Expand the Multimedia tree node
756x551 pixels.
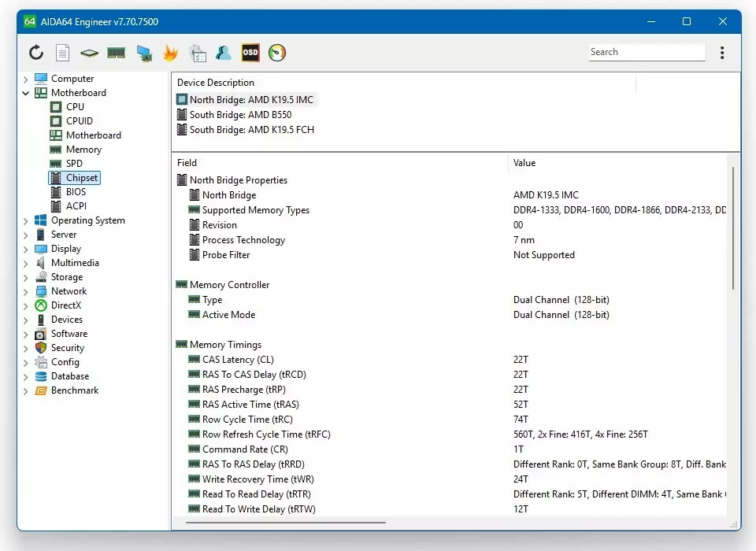26,263
